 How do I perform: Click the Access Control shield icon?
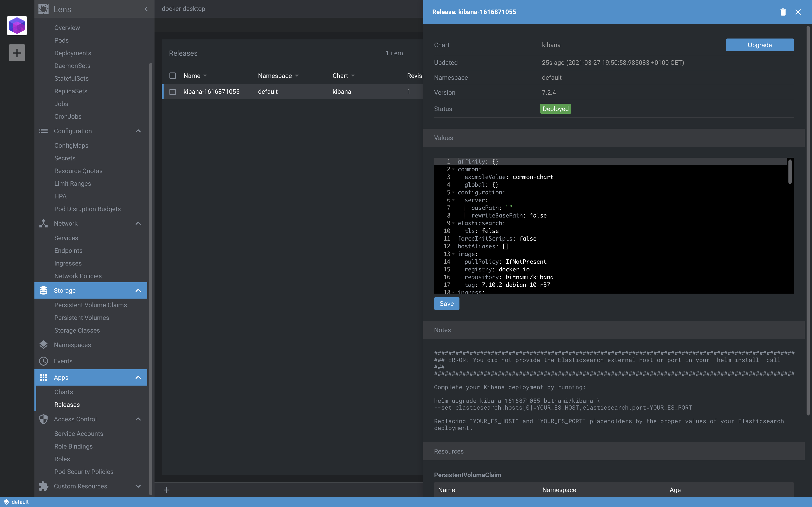[43, 419]
